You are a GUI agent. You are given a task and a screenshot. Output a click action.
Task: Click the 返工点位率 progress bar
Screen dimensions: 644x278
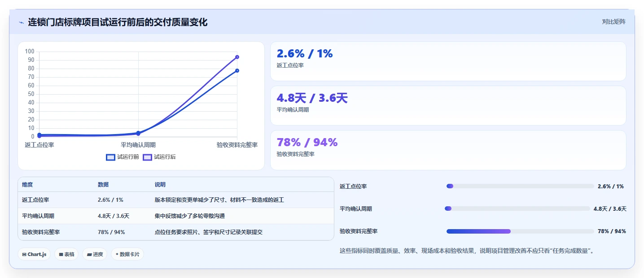click(x=520, y=186)
